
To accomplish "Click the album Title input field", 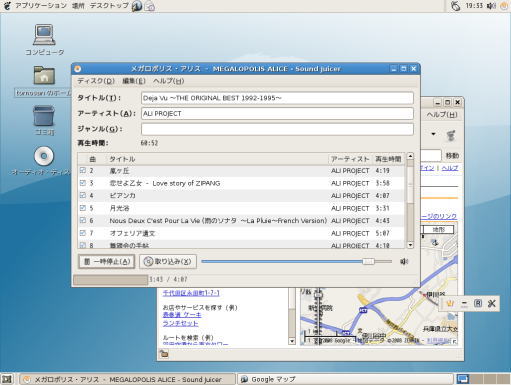I will 277,98.
